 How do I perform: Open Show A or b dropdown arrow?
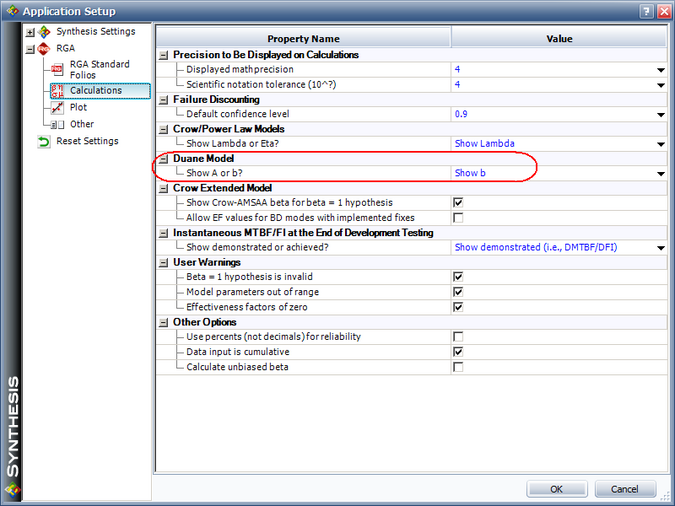click(x=661, y=174)
